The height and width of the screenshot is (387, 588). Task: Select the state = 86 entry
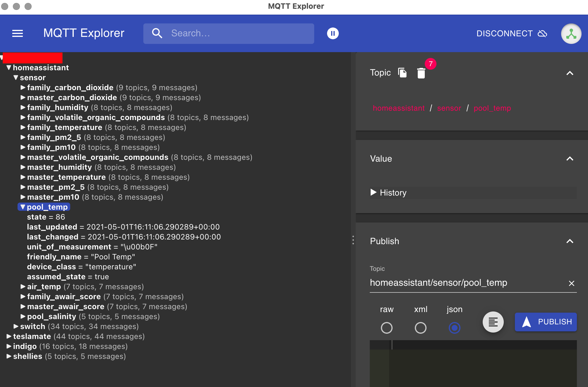[x=46, y=217]
